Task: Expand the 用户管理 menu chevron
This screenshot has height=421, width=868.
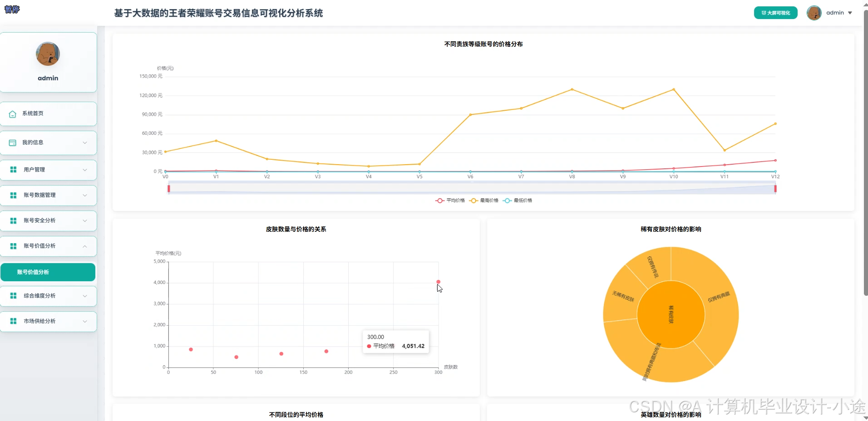Action: coord(85,170)
